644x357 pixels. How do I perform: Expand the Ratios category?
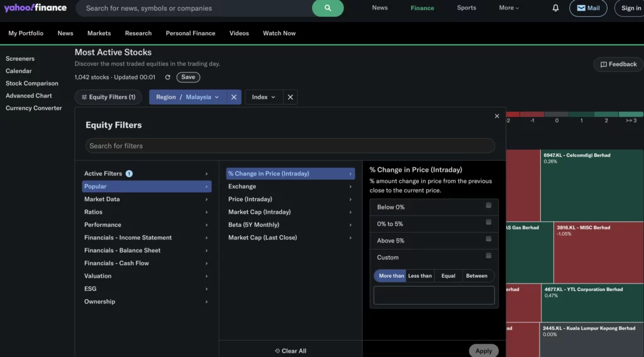147,212
